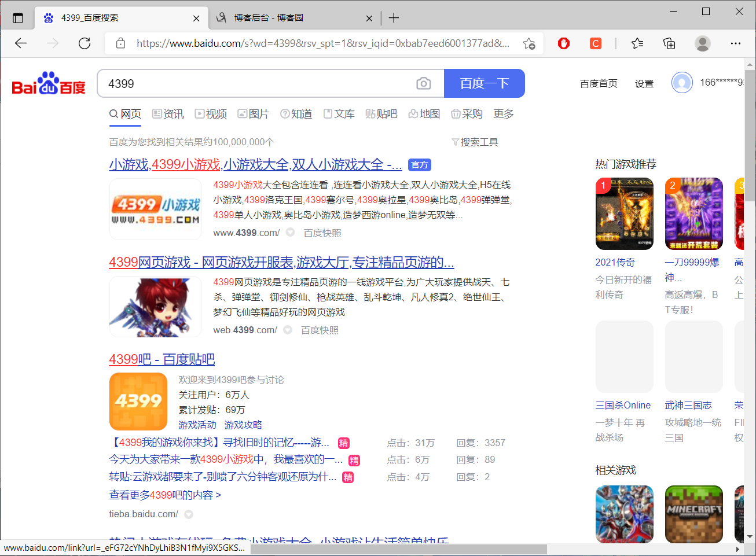Open the browser settings ellipsis menu
This screenshot has width=756, height=556.
tap(736, 43)
